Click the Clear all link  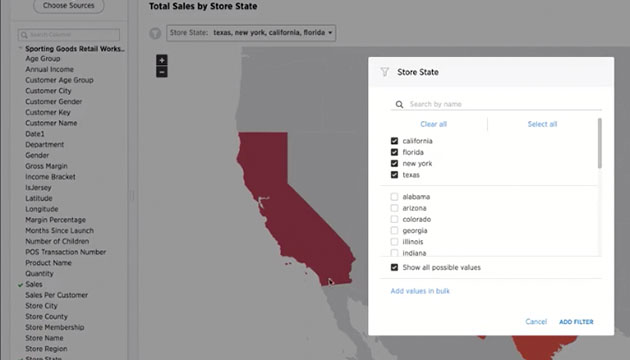point(434,124)
